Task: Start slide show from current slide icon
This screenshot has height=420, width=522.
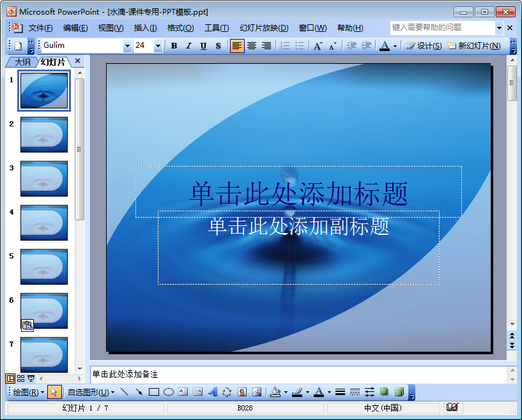Action: tap(31, 379)
